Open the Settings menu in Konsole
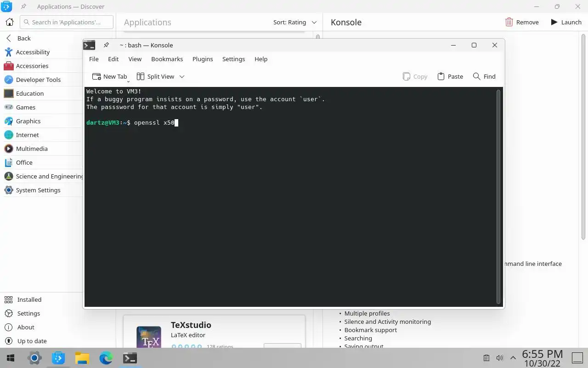Image resolution: width=588 pixels, height=368 pixels. (x=233, y=59)
